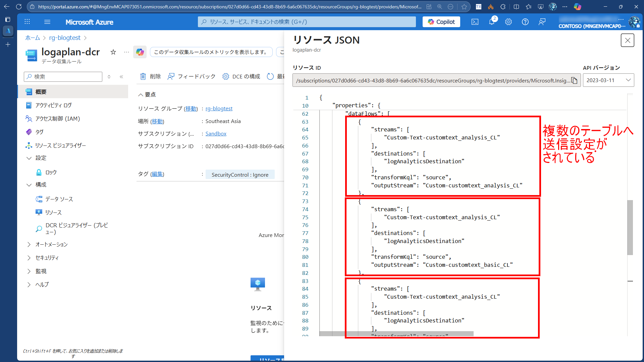Open the rg-blogtest resource group link

pos(219,109)
